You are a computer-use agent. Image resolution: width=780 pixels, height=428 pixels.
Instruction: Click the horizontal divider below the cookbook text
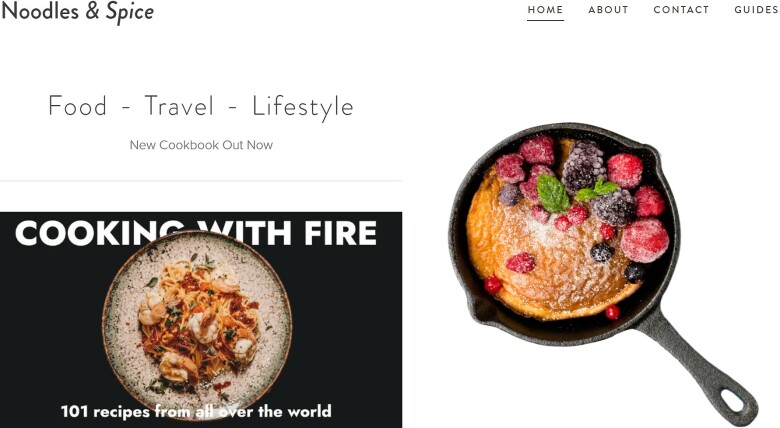click(201, 181)
